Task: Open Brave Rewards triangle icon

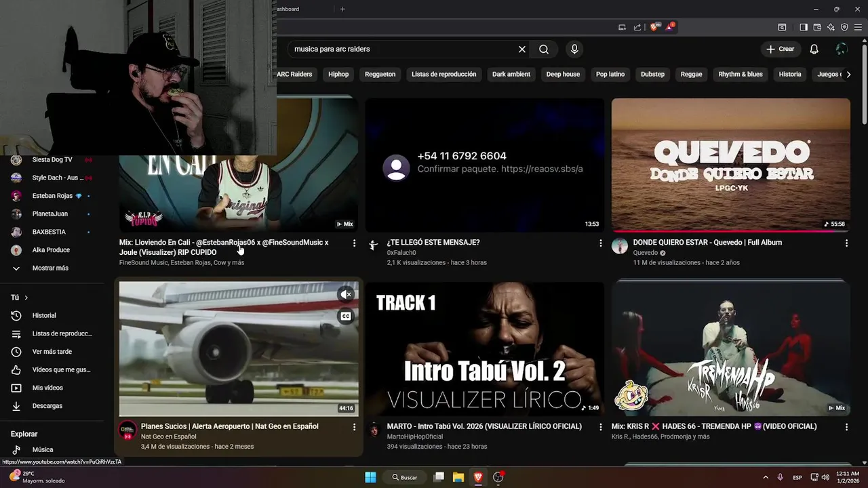Action: [x=670, y=27]
